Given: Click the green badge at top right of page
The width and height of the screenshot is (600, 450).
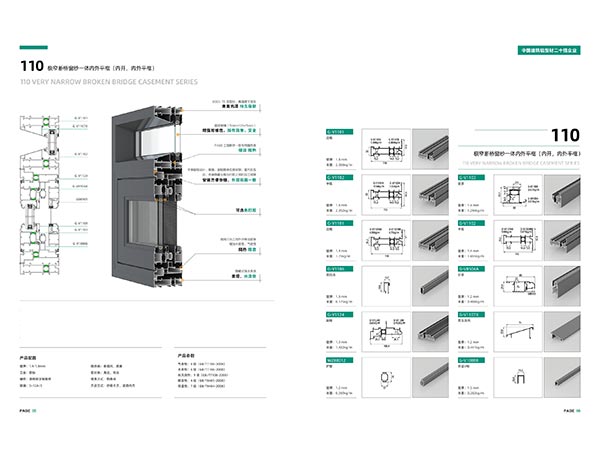Looking at the screenshot, I should pyautogui.click(x=549, y=50).
